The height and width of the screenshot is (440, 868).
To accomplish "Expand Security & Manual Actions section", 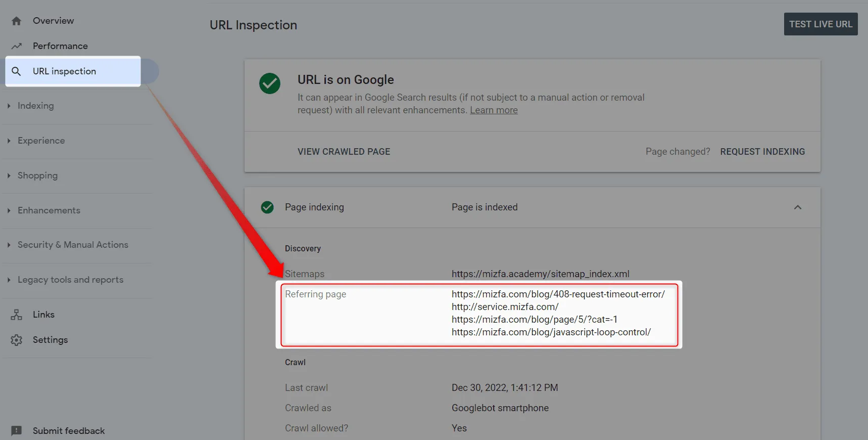I will pyautogui.click(x=68, y=245).
